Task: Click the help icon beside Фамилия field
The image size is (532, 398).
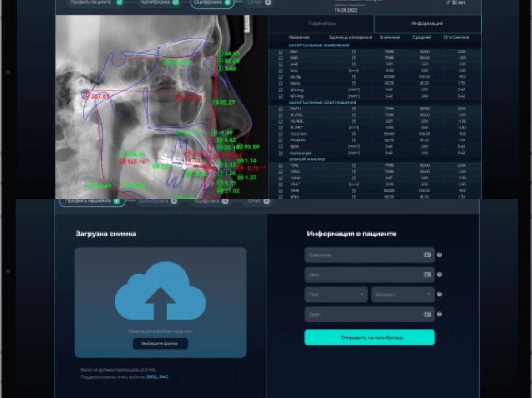Action: click(x=439, y=255)
